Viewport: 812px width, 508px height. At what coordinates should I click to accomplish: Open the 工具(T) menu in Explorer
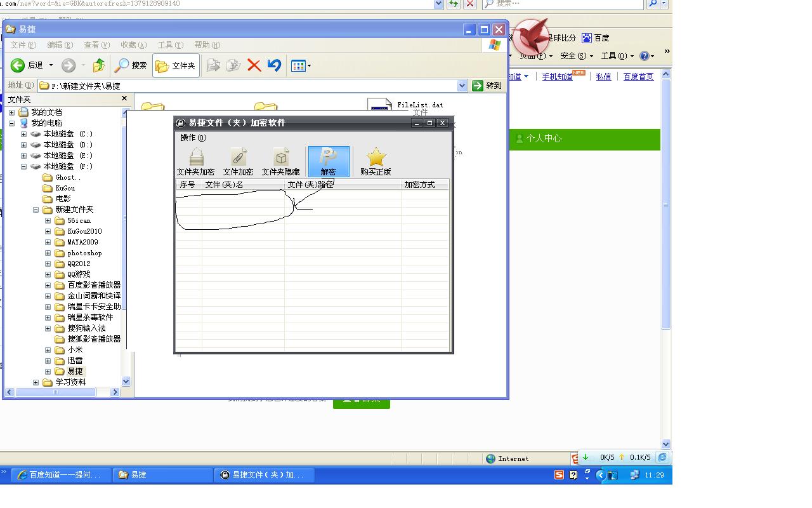(171, 45)
